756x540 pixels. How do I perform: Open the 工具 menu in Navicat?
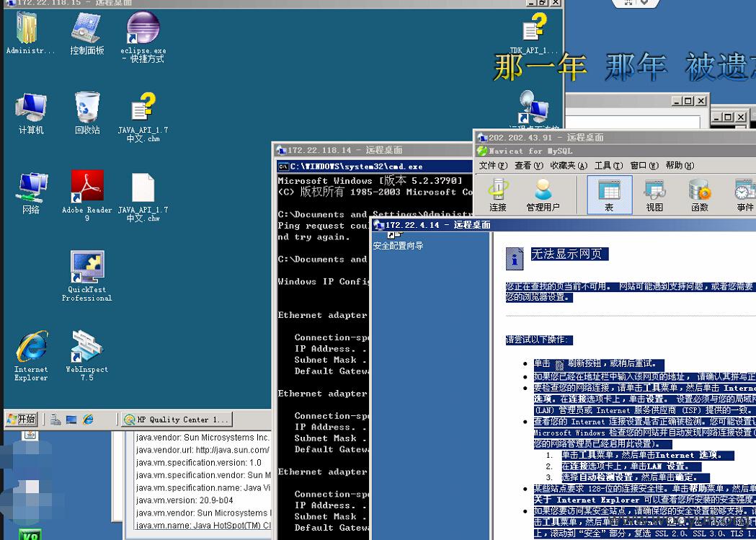tap(608, 165)
